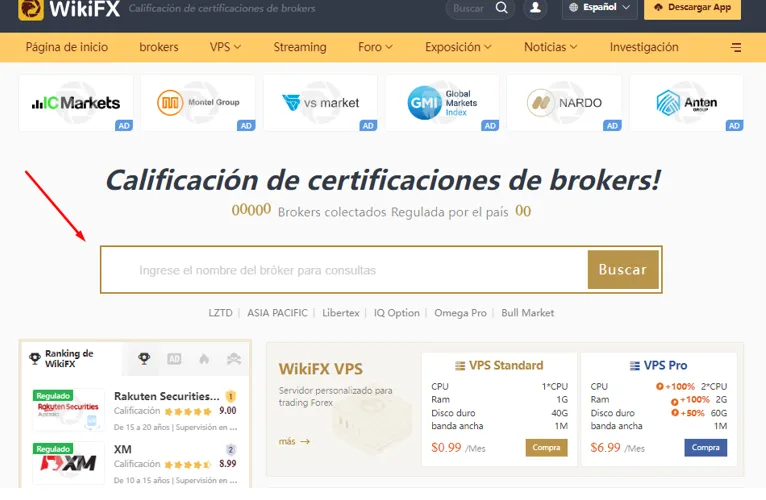Viewport: 766px width, 500px height.
Task: Expand the Exposición menu
Action: (x=458, y=47)
